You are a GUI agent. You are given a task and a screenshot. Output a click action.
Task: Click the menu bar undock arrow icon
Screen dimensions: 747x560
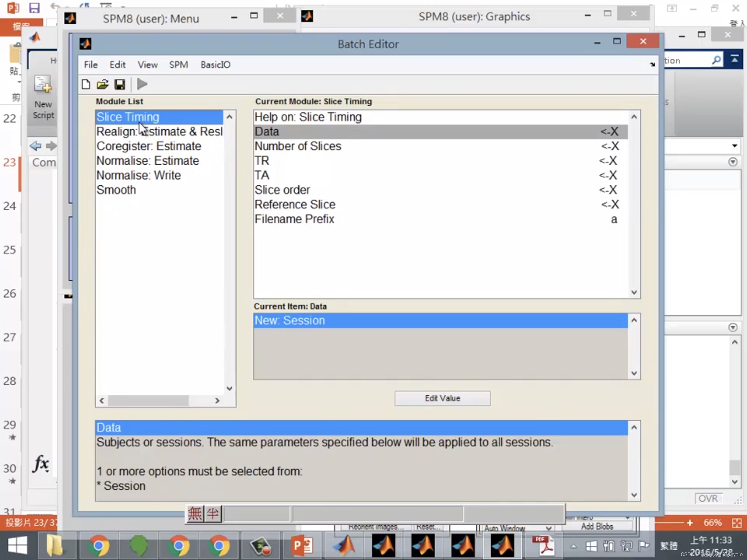[x=652, y=64]
